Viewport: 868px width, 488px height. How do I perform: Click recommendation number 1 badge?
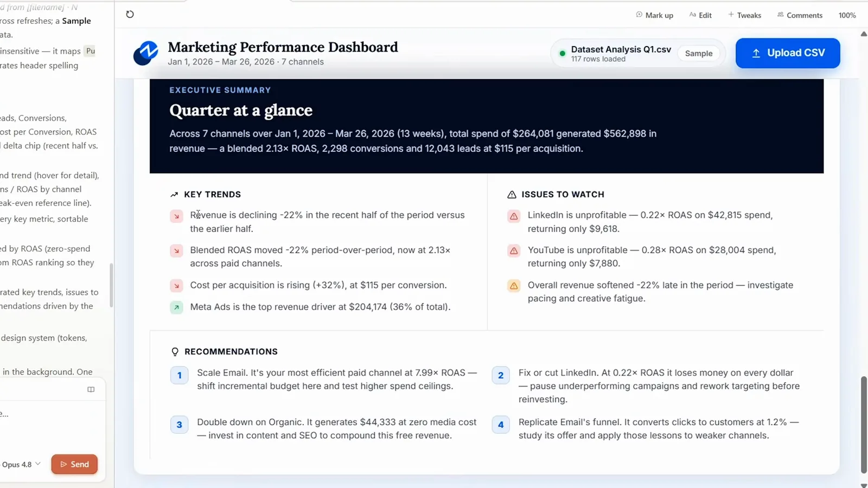tap(180, 375)
